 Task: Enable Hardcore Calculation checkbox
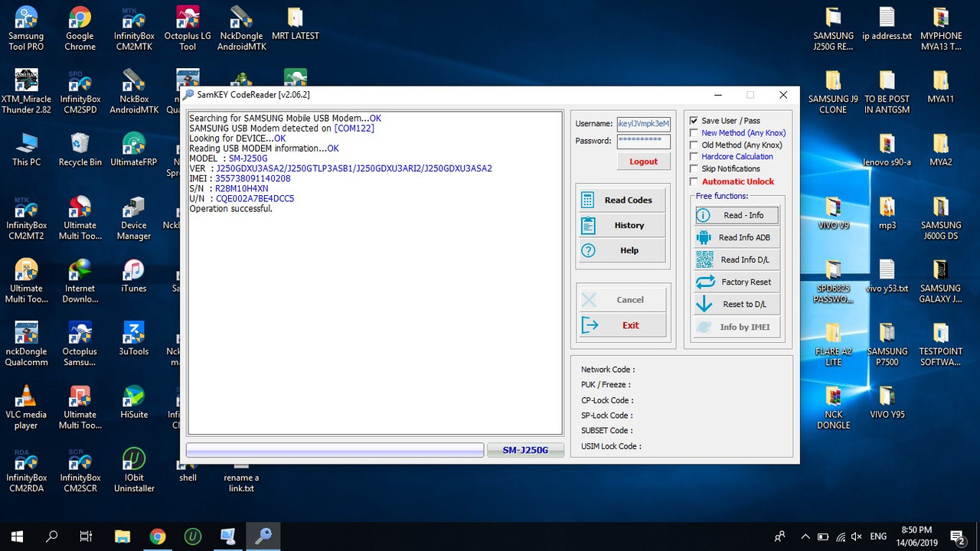pos(694,156)
